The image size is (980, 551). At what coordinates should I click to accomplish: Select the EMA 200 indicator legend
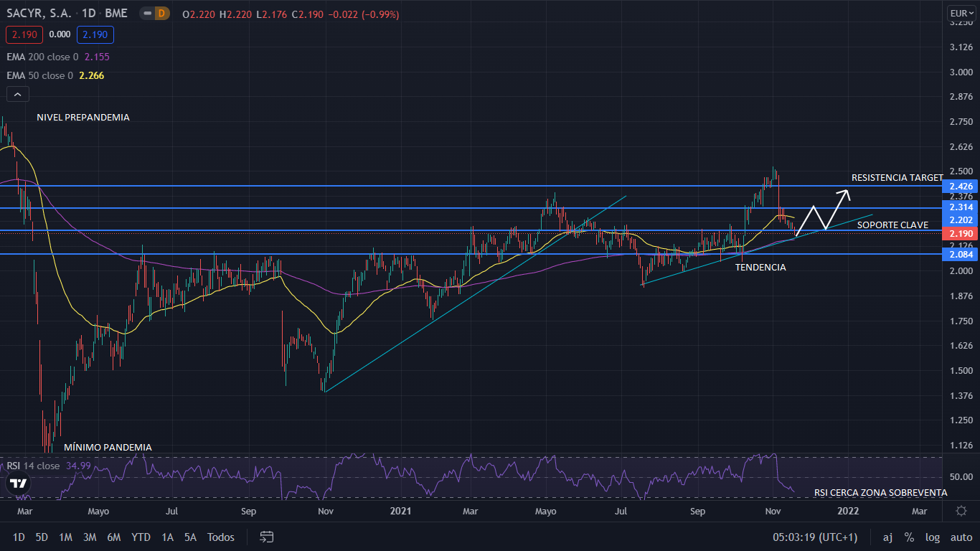(42, 57)
